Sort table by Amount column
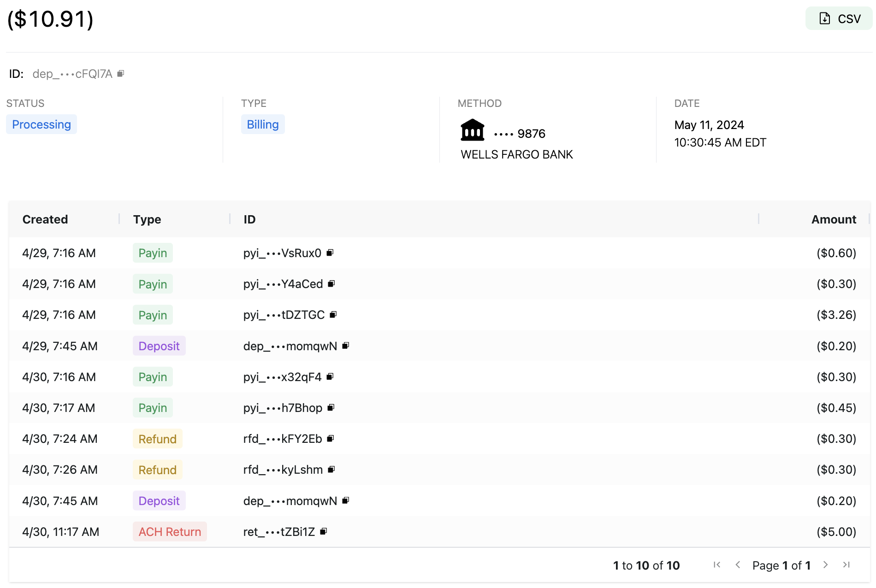Viewport: 876px width, 588px height. pos(834,219)
